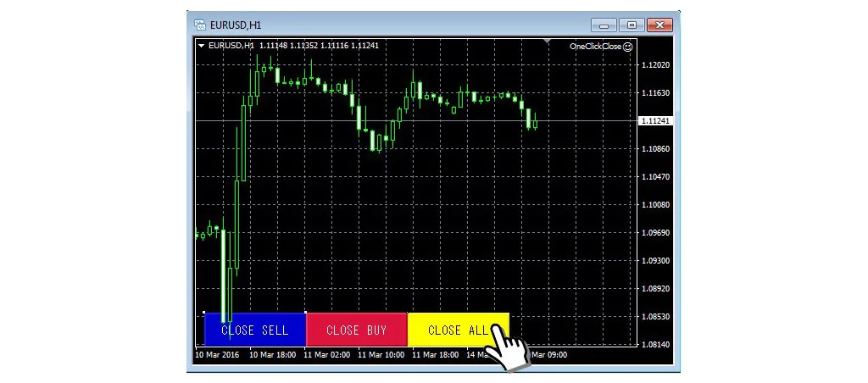The image size is (868, 383).
Task: Click the EURUSD,H1 window title text
Action: point(235,25)
